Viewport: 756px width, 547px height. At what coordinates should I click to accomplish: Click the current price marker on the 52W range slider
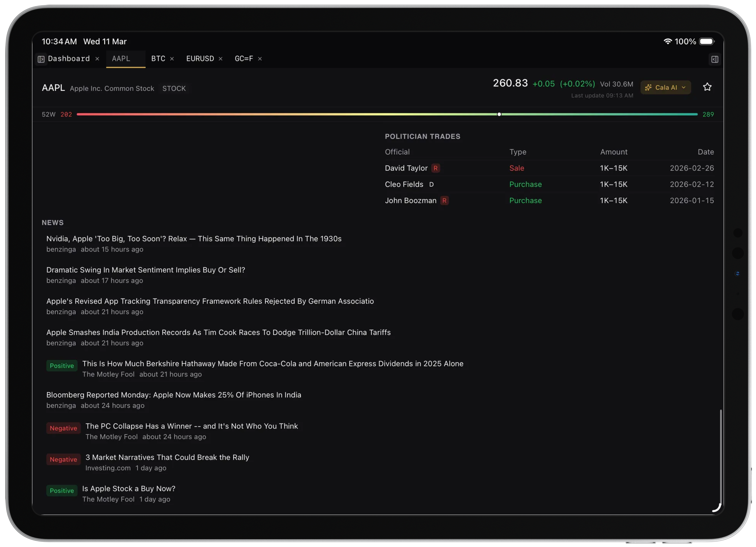click(499, 114)
